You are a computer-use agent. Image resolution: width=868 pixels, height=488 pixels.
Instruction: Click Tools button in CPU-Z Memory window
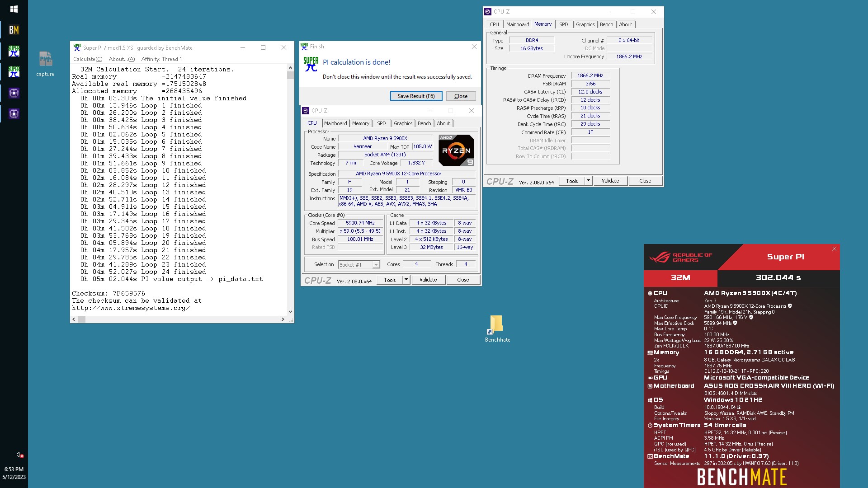click(x=572, y=181)
